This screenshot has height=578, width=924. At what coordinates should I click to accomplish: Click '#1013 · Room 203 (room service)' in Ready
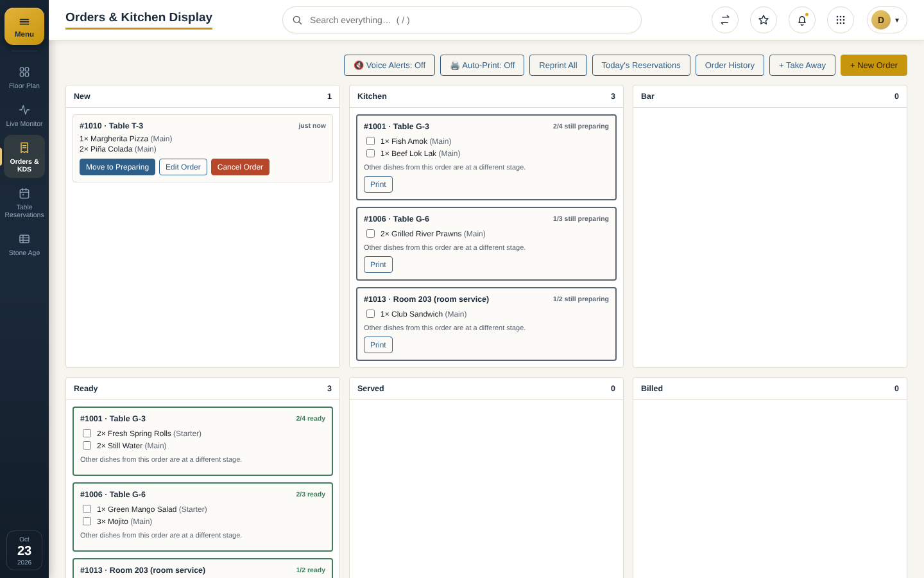coord(142,570)
